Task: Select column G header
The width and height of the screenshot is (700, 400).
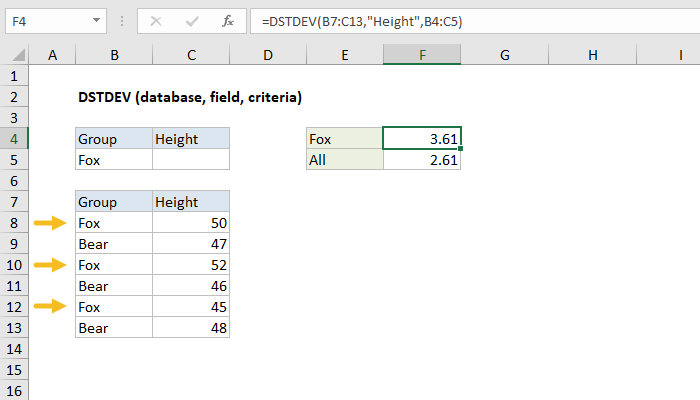Action: click(x=504, y=55)
